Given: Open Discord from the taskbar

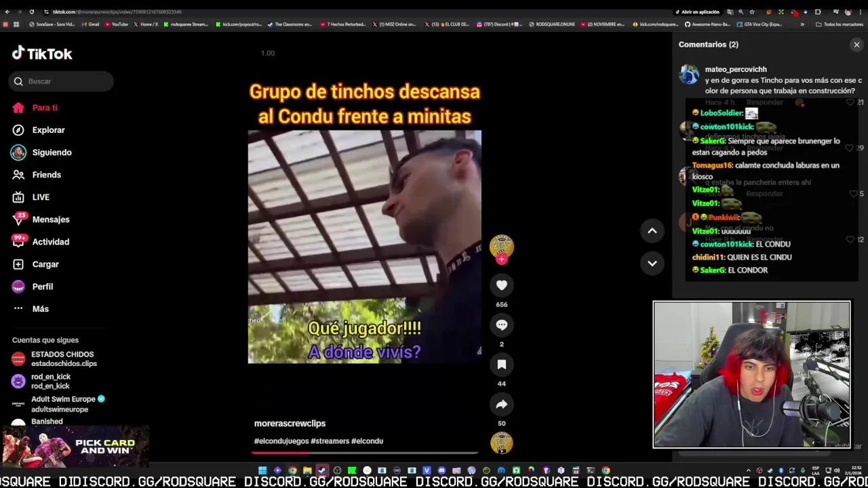Looking at the screenshot, I should [x=441, y=470].
